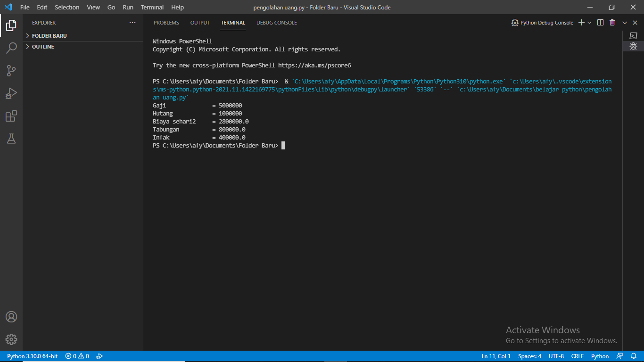Click the 'Windows PowerShell' header line
The width and height of the screenshot is (644, 362).
pyautogui.click(x=182, y=41)
